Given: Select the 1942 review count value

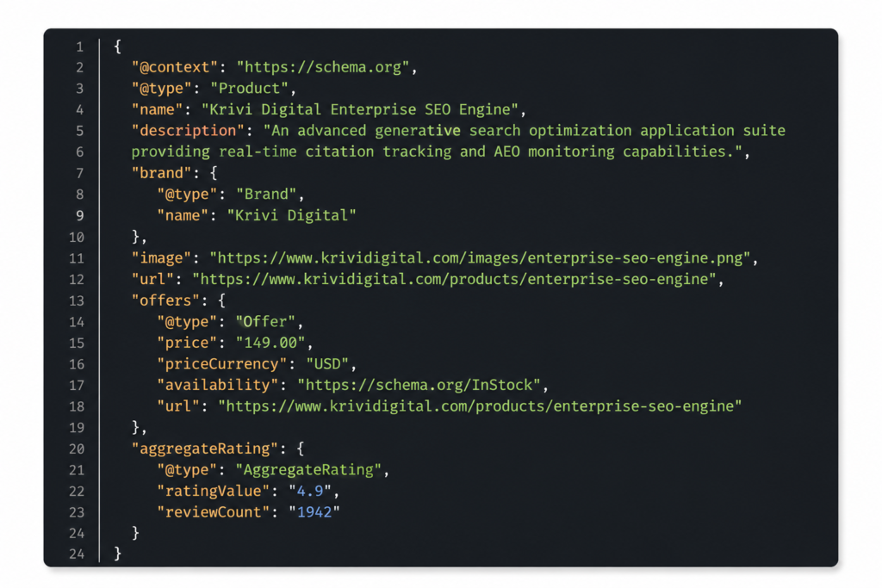Looking at the screenshot, I should pyautogui.click(x=314, y=513).
